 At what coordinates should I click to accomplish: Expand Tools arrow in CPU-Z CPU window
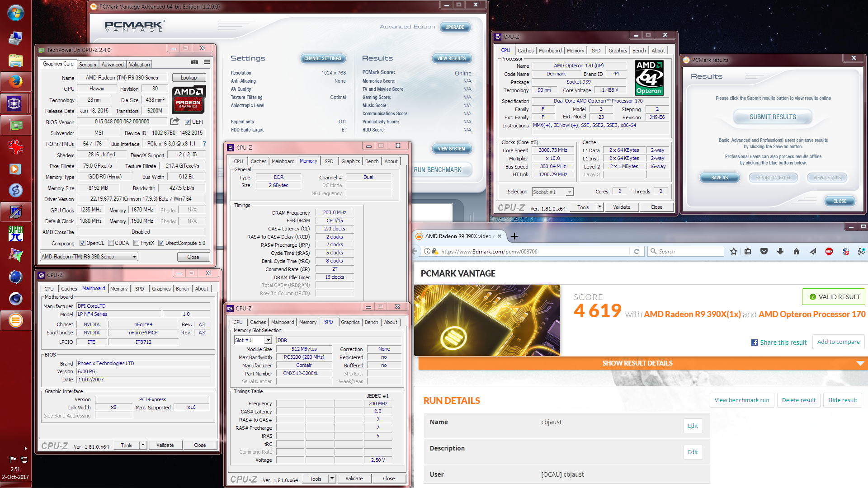pyautogui.click(x=599, y=207)
